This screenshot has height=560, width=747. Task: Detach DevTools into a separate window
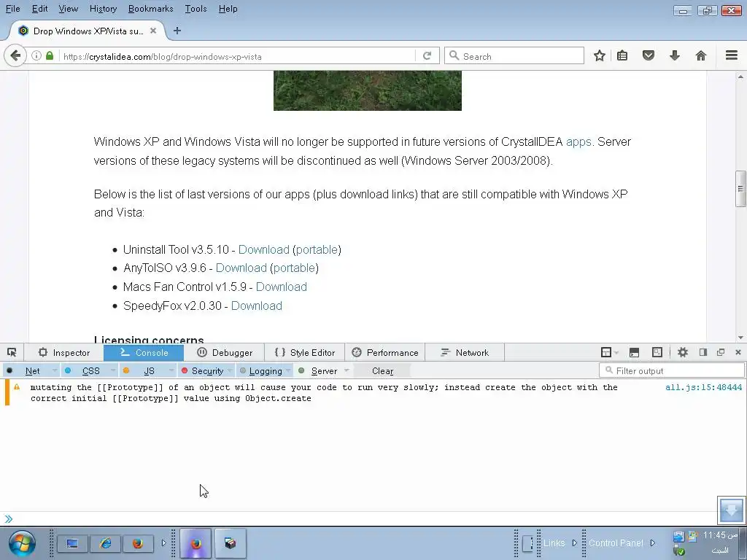pos(721,352)
